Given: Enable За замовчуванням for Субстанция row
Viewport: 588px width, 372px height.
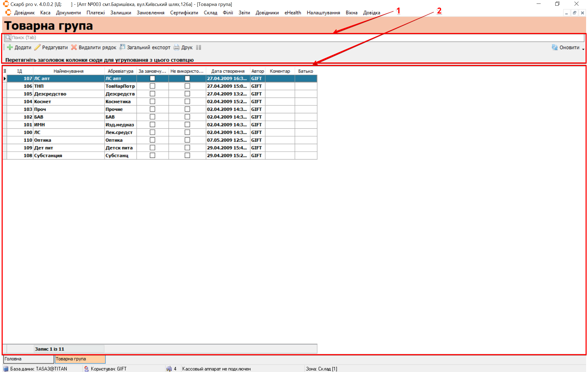Looking at the screenshot, I should tap(153, 155).
